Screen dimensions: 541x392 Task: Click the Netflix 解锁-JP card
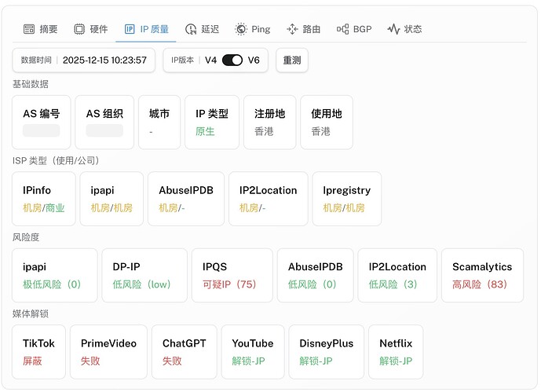(x=396, y=352)
